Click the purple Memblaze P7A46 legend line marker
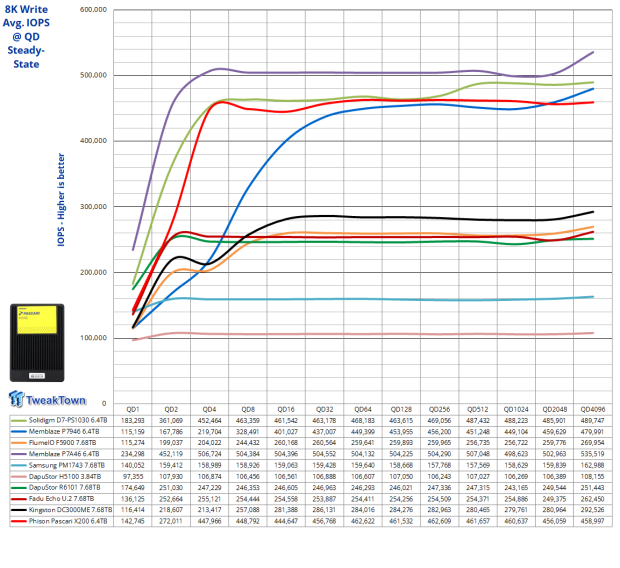The width and height of the screenshot is (620, 568). pyautogui.click(x=19, y=454)
